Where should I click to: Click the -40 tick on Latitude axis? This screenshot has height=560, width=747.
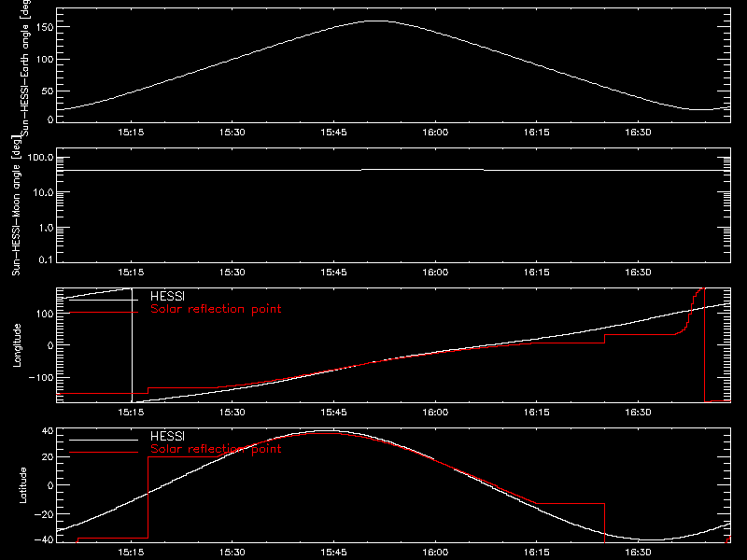[45, 539]
